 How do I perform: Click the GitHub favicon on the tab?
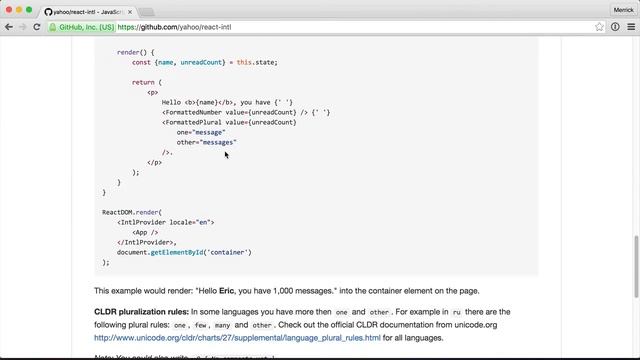coord(49,12)
